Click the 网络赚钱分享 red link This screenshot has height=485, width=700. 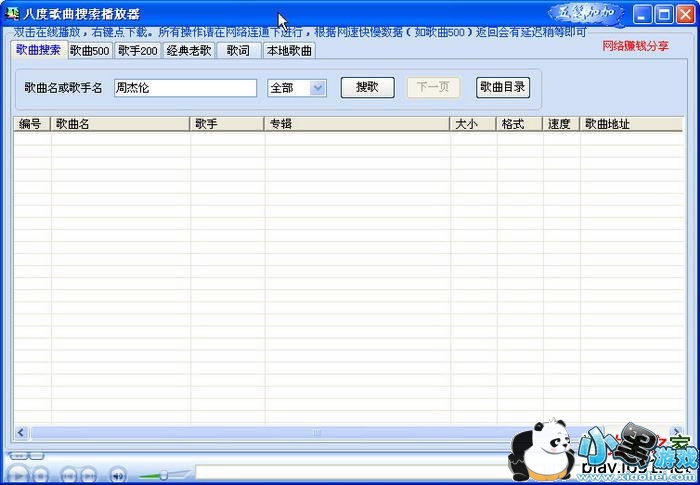[635, 46]
